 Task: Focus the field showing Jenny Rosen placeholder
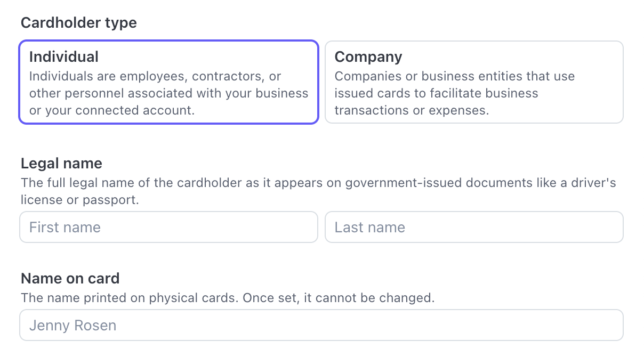click(x=321, y=325)
